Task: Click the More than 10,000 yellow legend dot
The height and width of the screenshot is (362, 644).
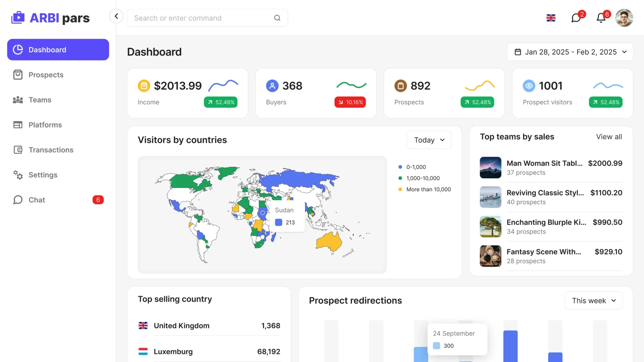Action: coord(400,189)
